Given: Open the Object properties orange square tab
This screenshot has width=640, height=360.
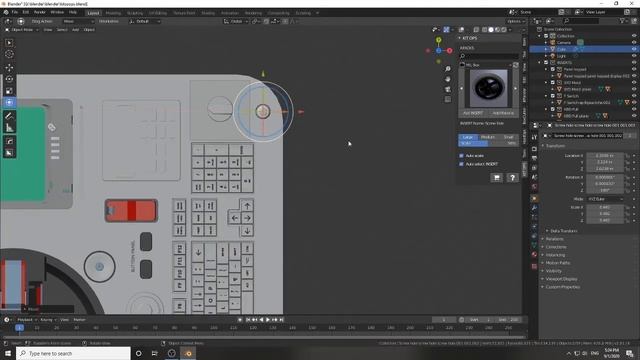Looking at the screenshot, I should pyautogui.click(x=534, y=198).
